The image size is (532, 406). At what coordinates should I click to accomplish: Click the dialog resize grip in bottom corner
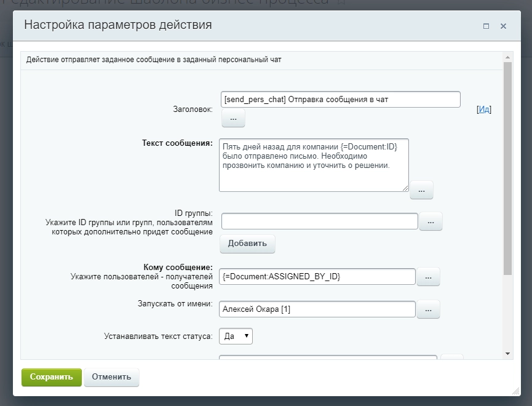(x=515, y=391)
